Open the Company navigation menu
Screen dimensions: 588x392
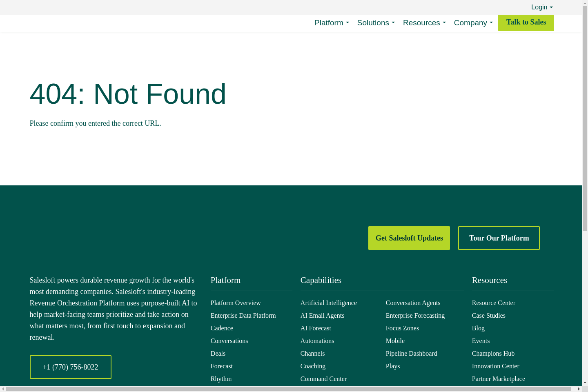click(473, 23)
